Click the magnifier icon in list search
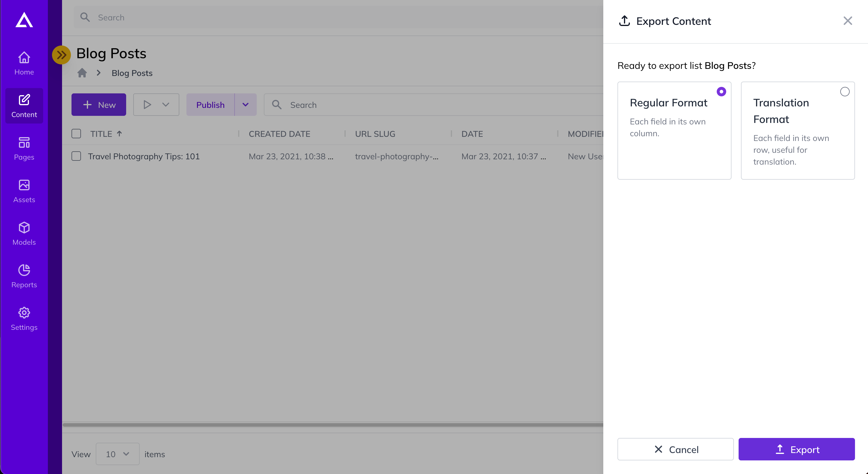 tap(277, 105)
